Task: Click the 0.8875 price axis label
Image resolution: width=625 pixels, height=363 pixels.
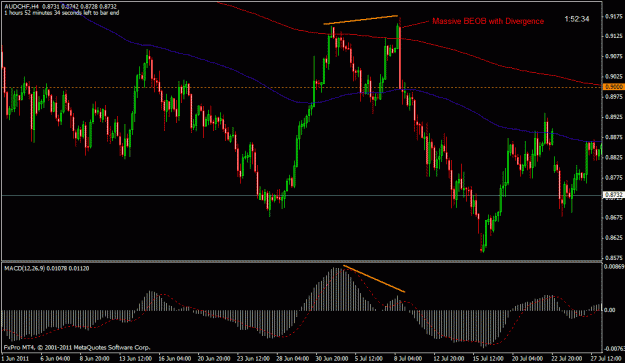Action: point(614,137)
